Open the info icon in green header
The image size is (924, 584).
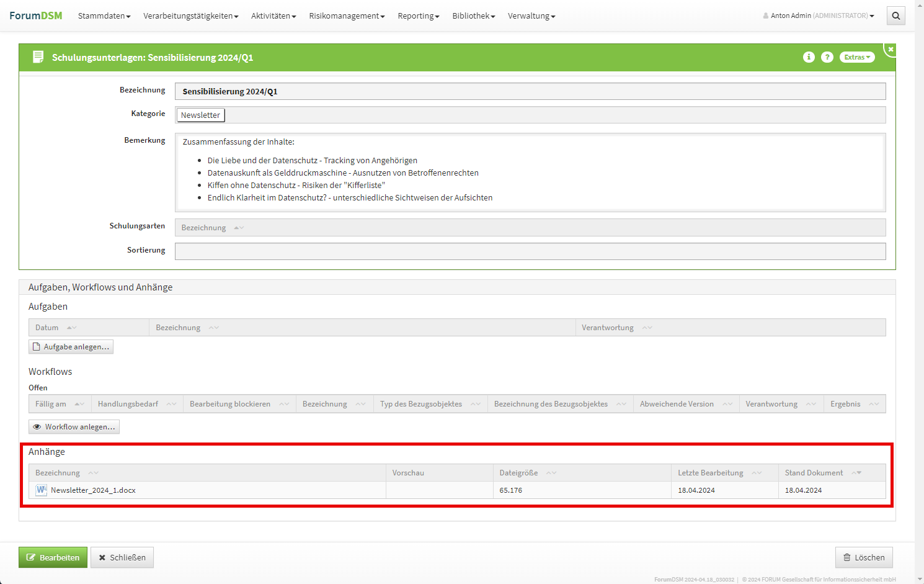[x=809, y=57]
